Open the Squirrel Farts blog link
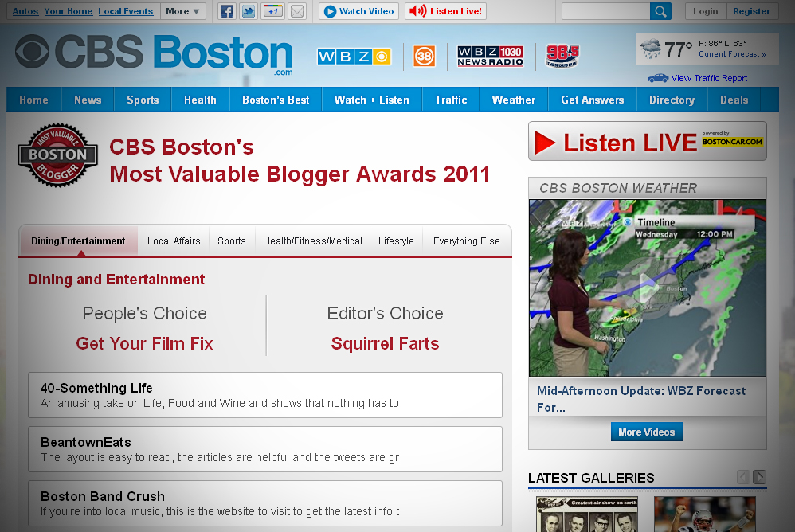The width and height of the screenshot is (795, 532). click(x=385, y=343)
